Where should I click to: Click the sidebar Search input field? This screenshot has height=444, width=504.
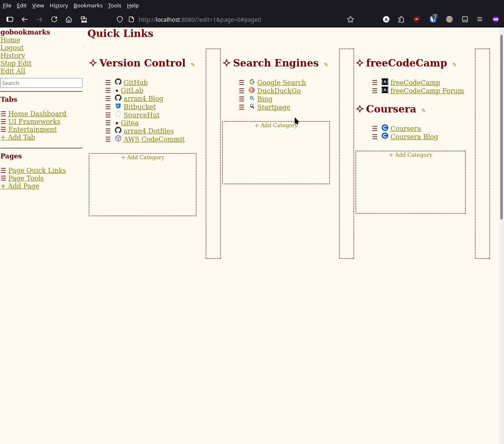[x=41, y=83]
